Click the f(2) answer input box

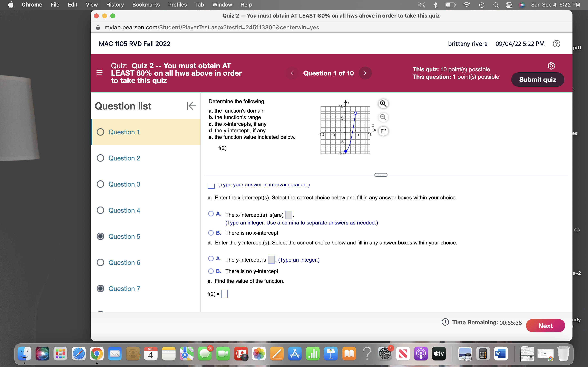pos(224,294)
